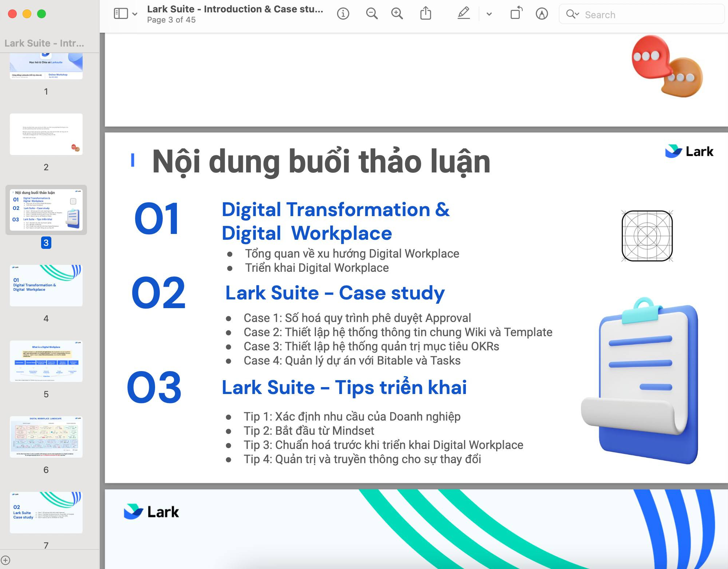Viewport: 728px width, 569px height.
Task: Click the Search field
Action: [x=641, y=14]
